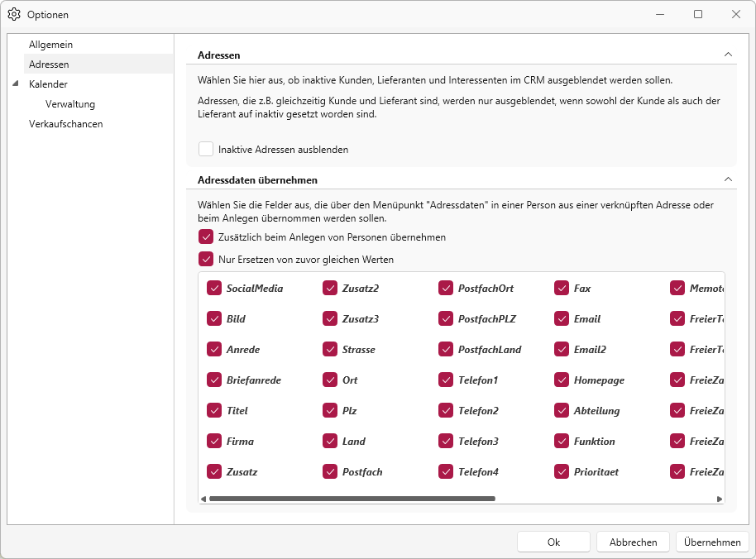This screenshot has width=756, height=559.
Task: Close the Optionen dialog
Action: 736,14
